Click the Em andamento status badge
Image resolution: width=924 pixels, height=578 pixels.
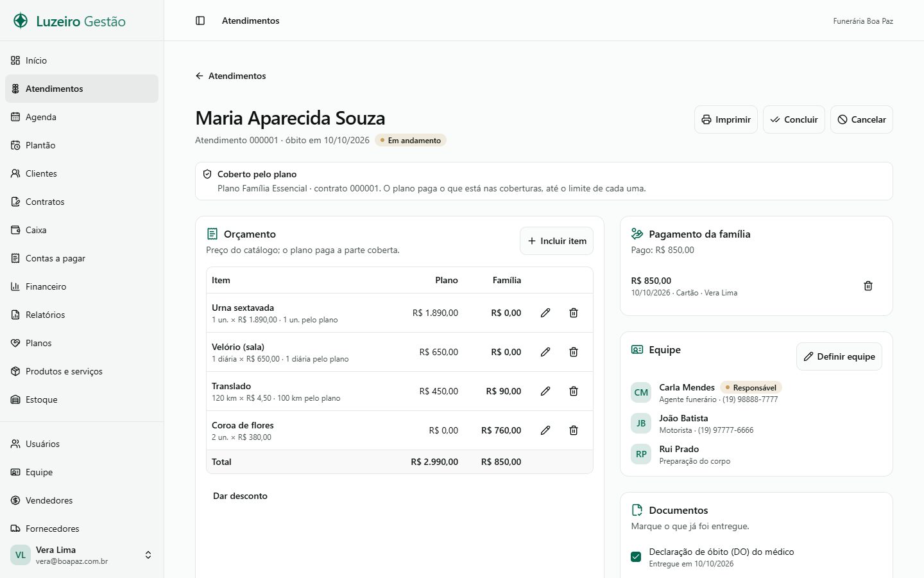coord(411,140)
